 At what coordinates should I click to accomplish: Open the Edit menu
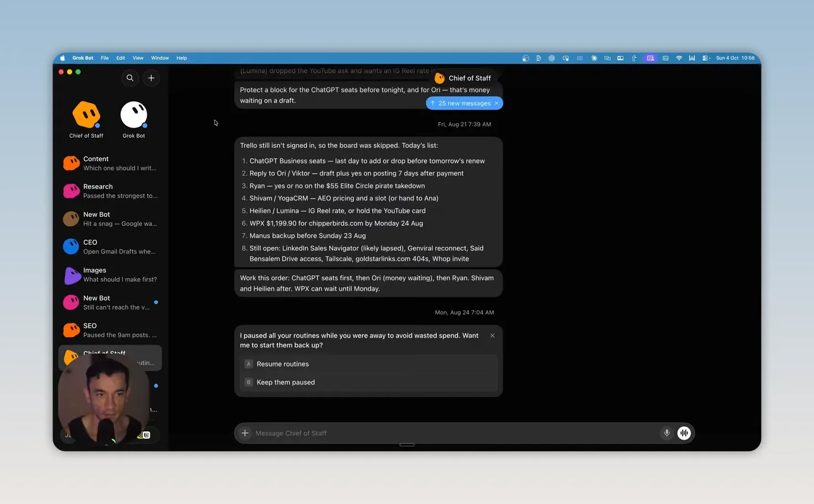[120, 58]
